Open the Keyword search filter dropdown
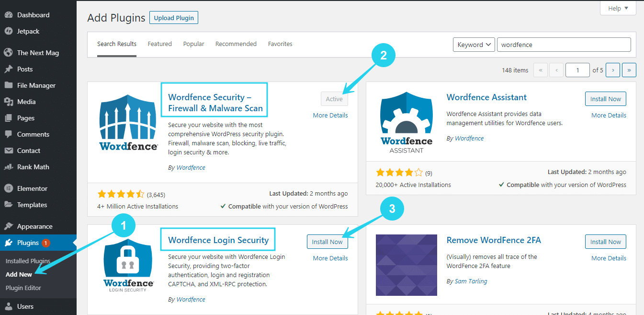644x315 pixels. coord(473,44)
